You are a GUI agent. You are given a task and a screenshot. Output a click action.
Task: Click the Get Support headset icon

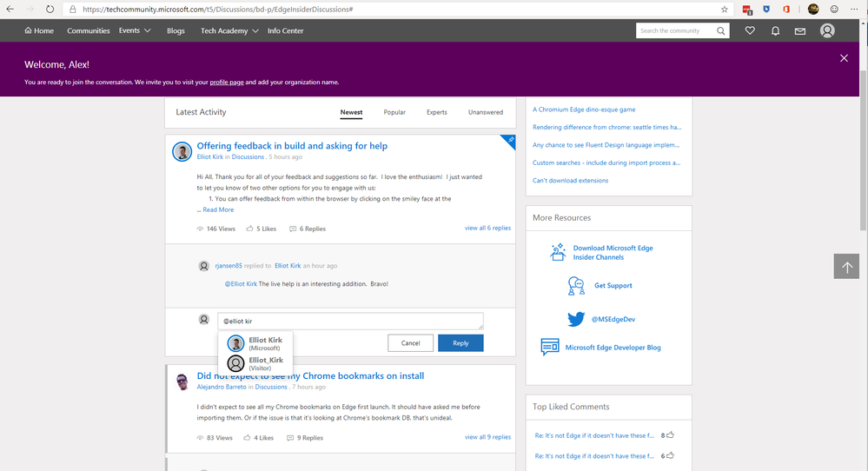coord(576,286)
